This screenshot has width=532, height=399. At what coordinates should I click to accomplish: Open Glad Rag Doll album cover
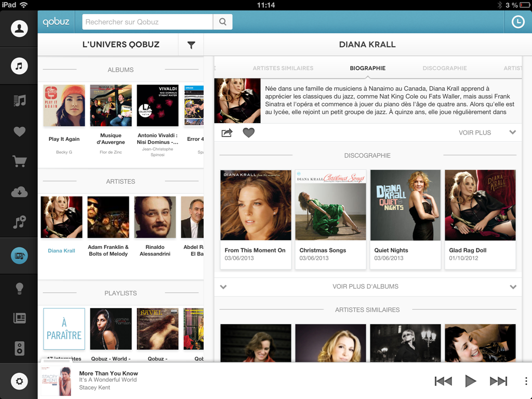[x=480, y=205]
